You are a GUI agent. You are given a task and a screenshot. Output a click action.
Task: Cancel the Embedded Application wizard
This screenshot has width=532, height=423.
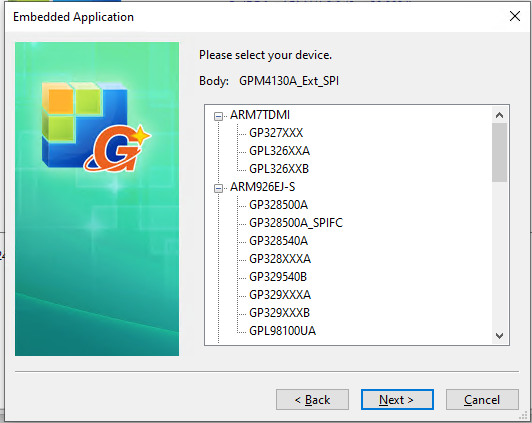click(x=482, y=400)
